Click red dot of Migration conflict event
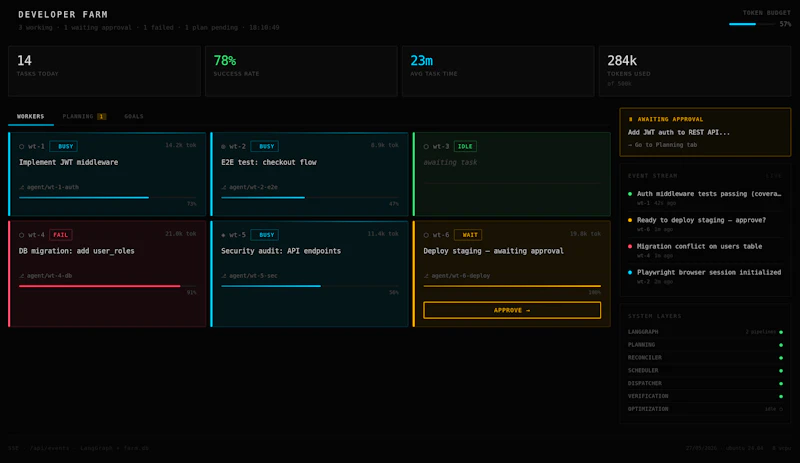800x463 pixels. click(630, 246)
